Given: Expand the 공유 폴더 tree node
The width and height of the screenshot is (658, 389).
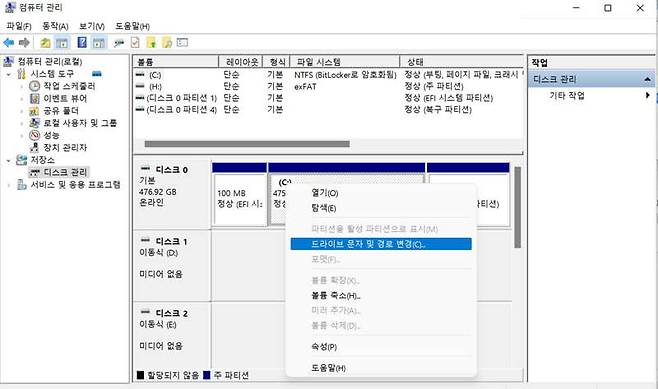Looking at the screenshot, I should coord(22,111).
